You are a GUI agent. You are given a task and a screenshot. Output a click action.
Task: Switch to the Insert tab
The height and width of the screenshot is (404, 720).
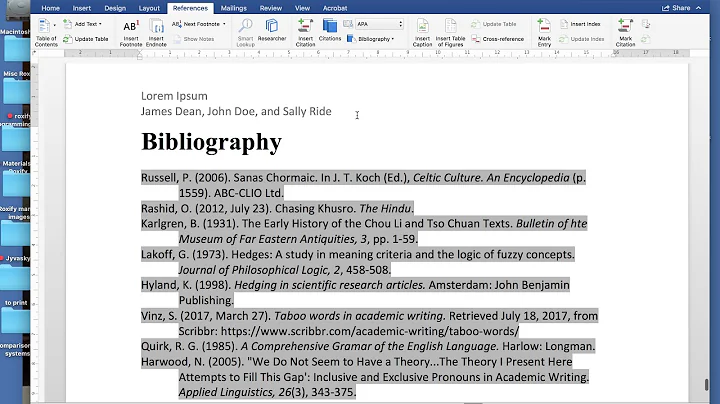[82, 8]
